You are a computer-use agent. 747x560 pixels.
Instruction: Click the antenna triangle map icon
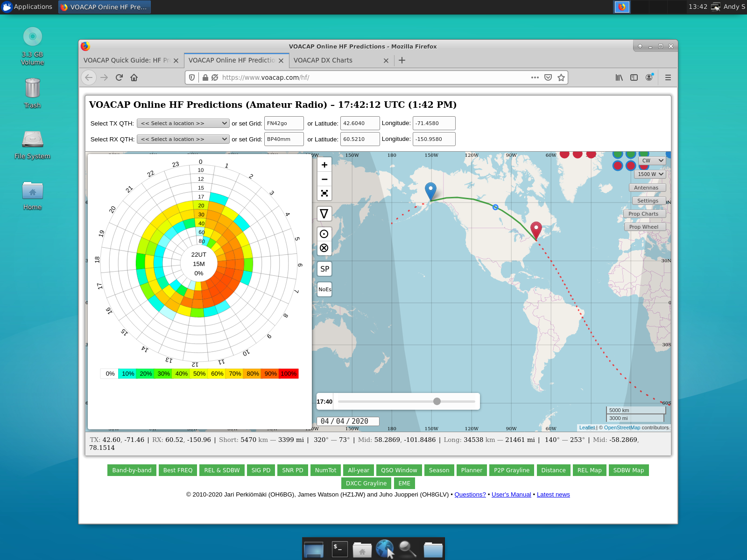coord(324,214)
